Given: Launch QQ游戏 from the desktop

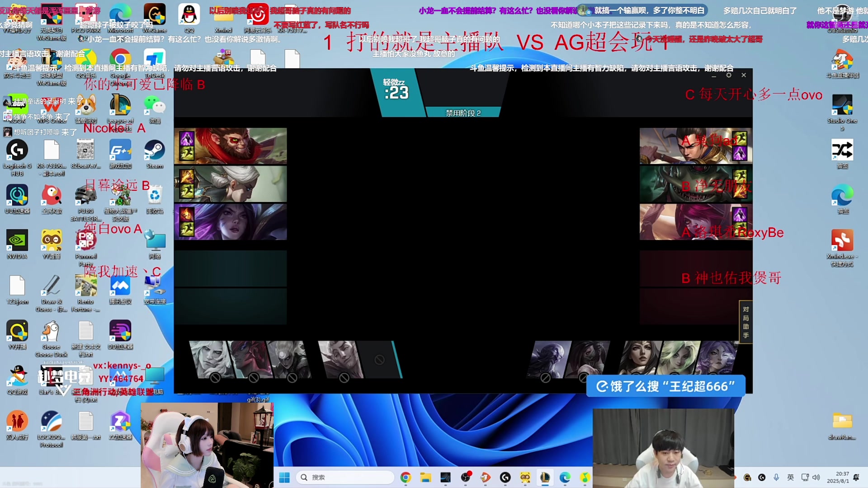Looking at the screenshot, I should pyautogui.click(x=17, y=380).
